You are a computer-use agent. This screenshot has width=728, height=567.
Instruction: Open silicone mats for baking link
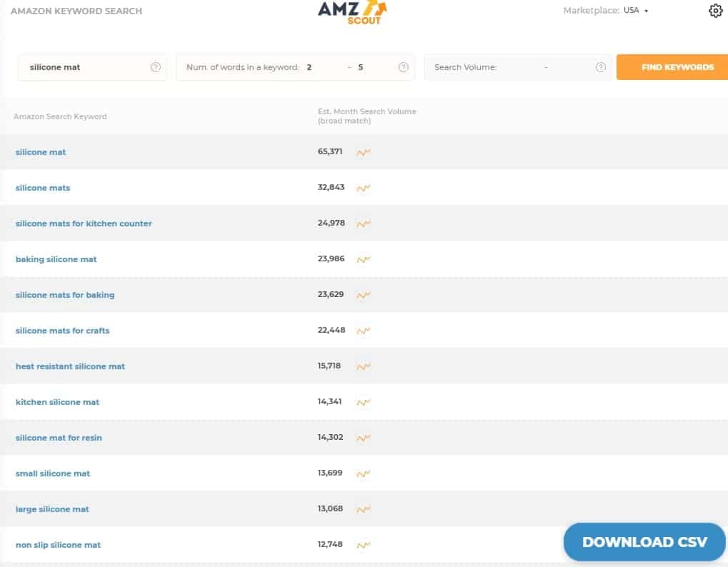click(x=65, y=295)
